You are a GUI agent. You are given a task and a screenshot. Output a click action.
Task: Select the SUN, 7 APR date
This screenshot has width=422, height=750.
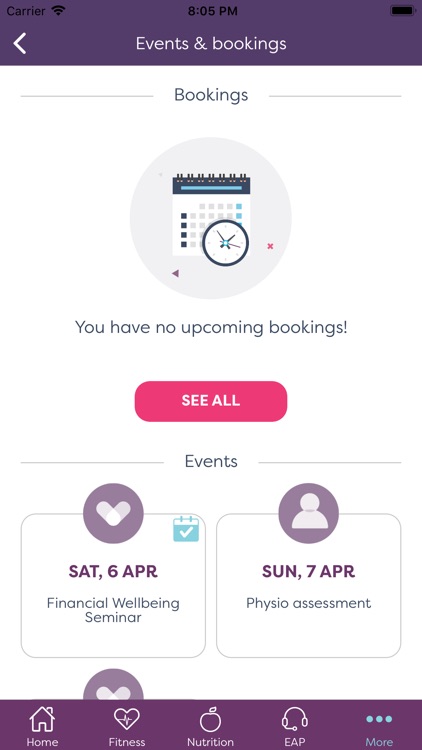(x=309, y=571)
